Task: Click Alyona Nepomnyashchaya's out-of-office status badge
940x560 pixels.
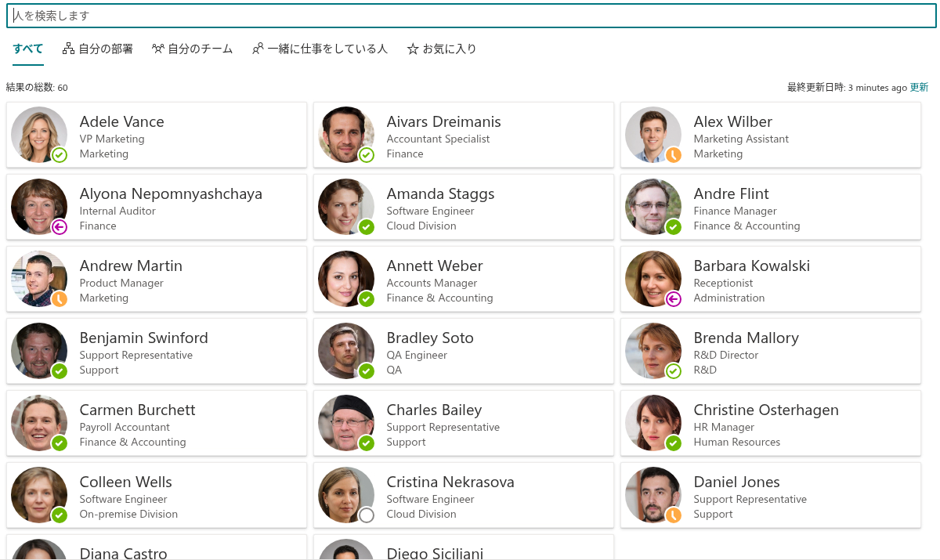Action: pyautogui.click(x=60, y=227)
